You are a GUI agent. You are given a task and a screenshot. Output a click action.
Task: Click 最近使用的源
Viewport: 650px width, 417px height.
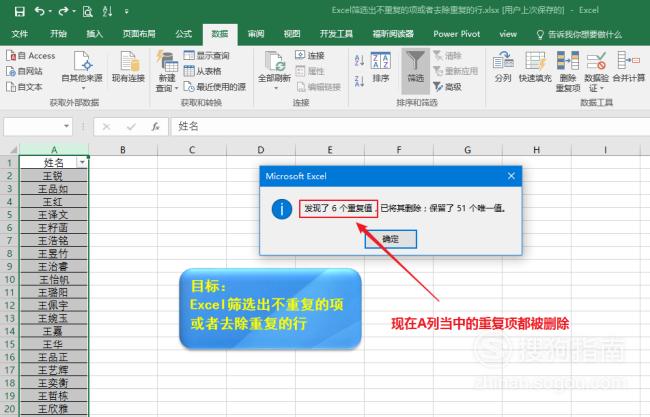pos(215,87)
